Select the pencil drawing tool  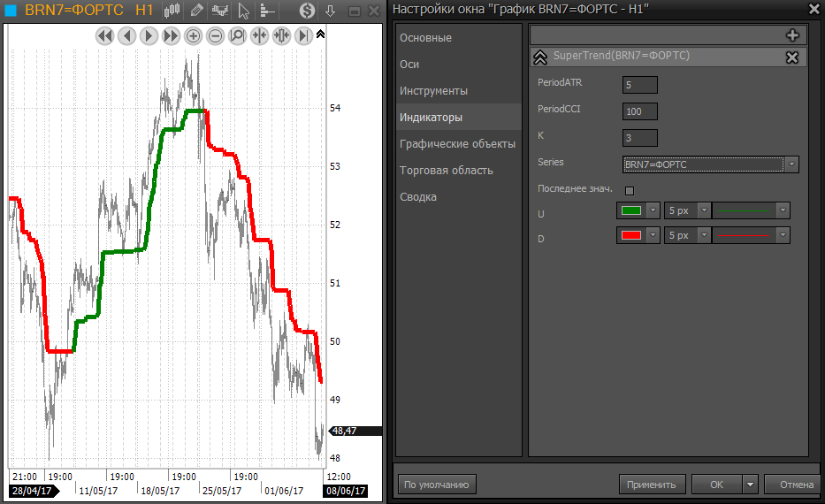click(x=195, y=11)
